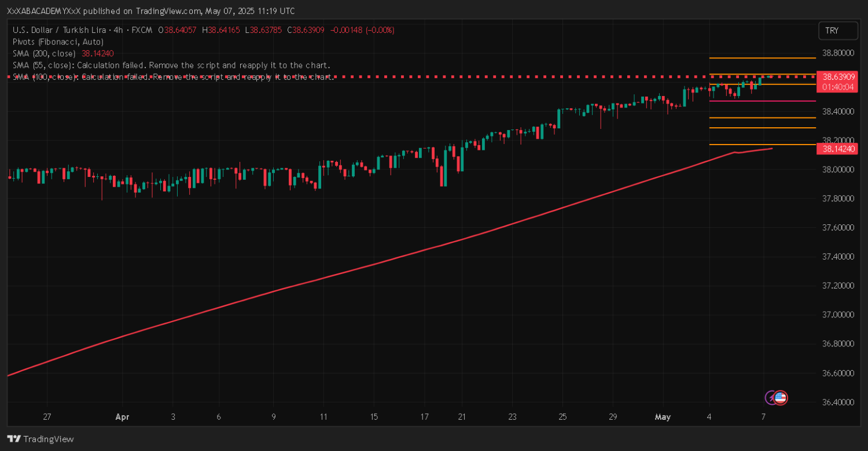This screenshot has width=868, height=451.
Task: Click the 38.40000 price axis label
Action: point(838,111)
